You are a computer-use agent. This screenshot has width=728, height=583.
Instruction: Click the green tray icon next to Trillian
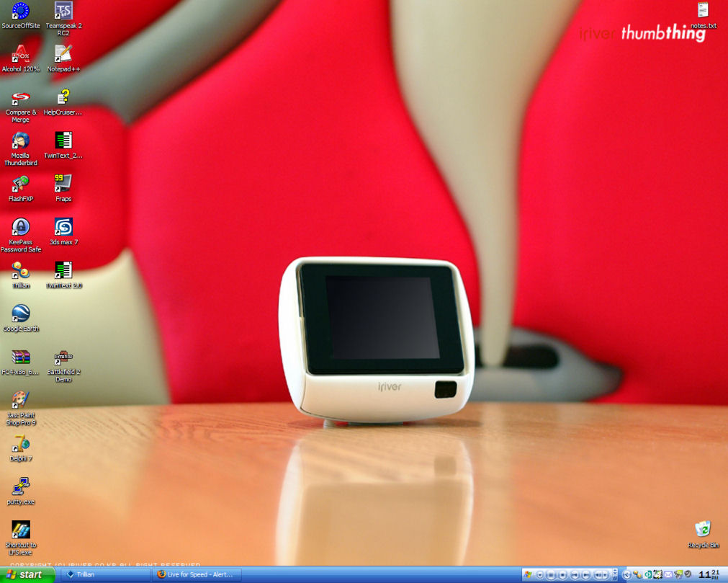[x=647, y=574]
